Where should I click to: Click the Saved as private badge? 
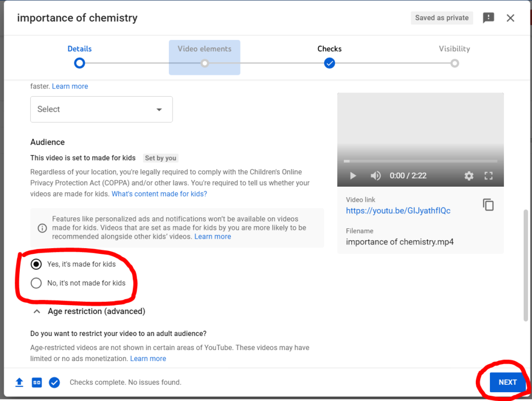click(442, 18)
